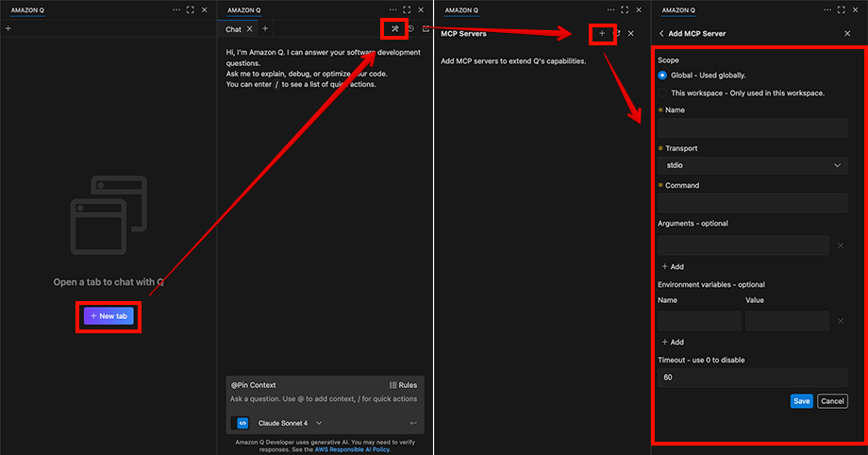Click the Arguments optional input field
This screenshot has height=455, width=868.
[743, 244]
